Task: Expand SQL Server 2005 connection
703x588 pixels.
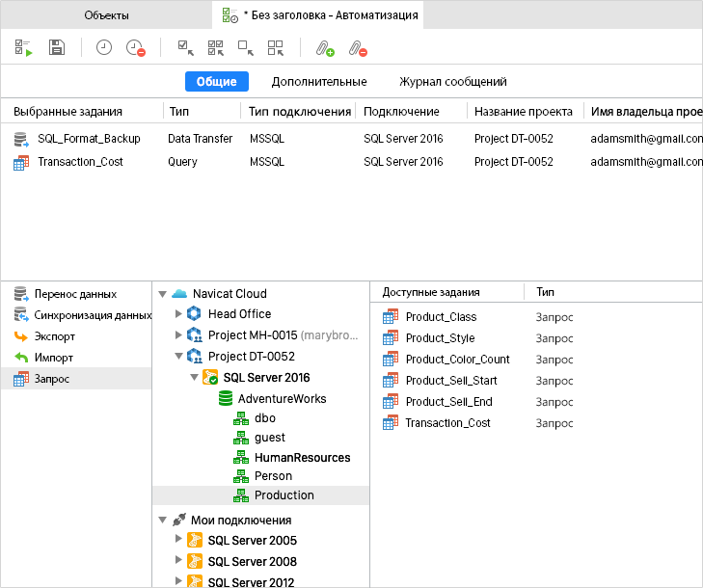Action: coord(178,538)
